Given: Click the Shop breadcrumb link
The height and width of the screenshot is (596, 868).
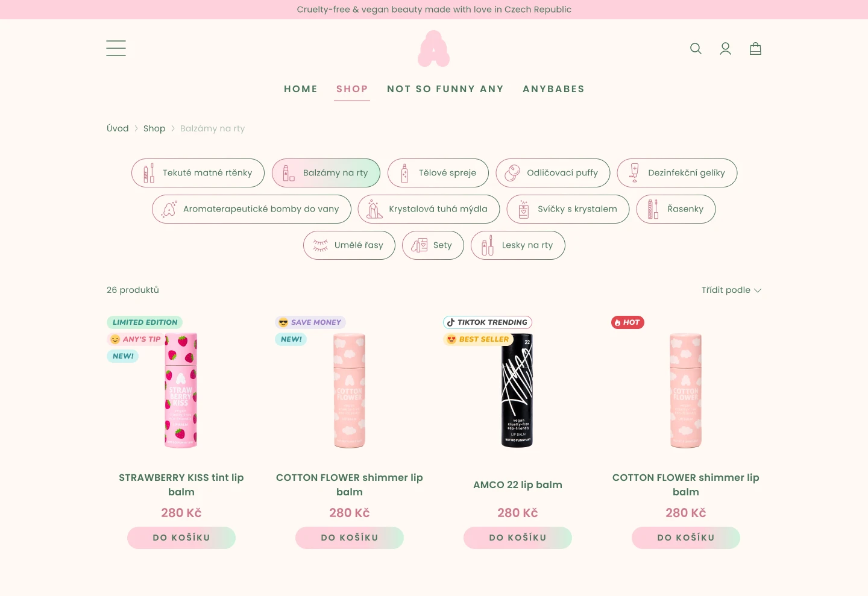Looking at the screenshot, I should [x=154, y=128].
